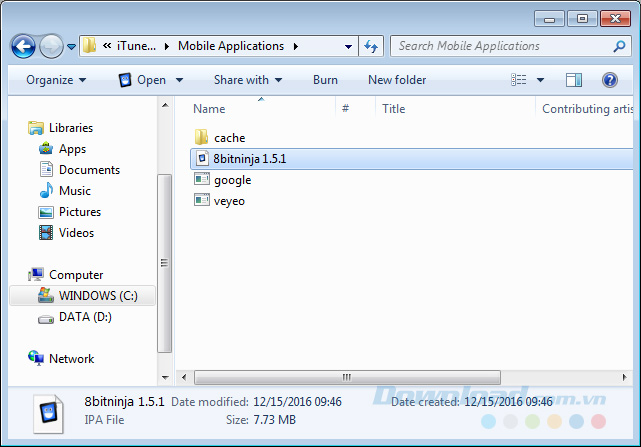The image size is (641, 447).
Task: Click the folder icon in address bar
Action: pos(89,46)
